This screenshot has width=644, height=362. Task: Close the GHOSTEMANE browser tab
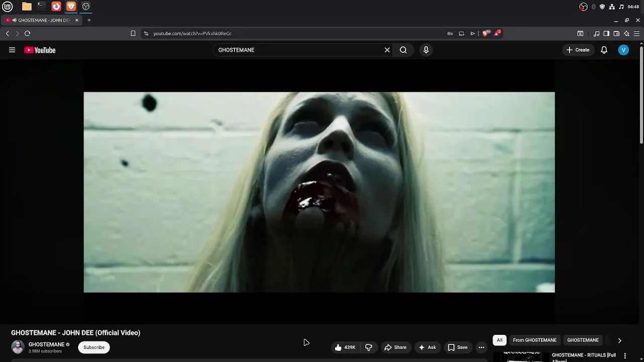pyautogui.click(x=77, y=20)
